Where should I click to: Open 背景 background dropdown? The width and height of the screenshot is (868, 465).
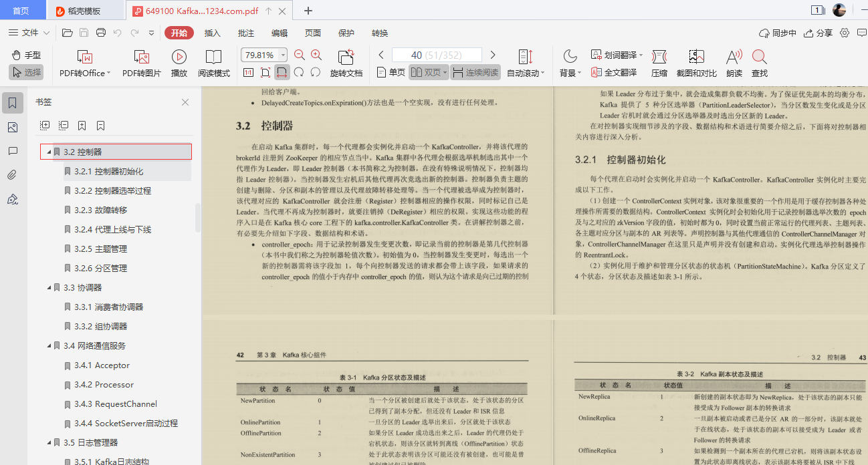click(x=570, y=73)
